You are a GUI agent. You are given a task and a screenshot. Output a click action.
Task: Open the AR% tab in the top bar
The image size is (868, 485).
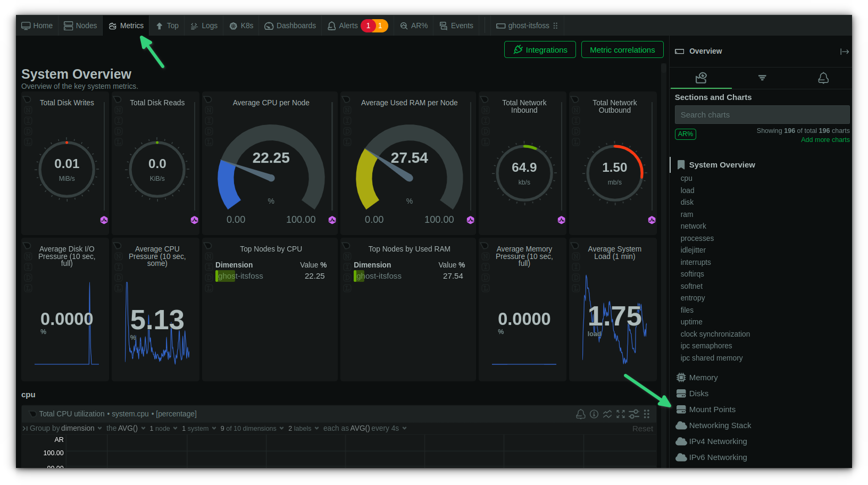point(414,26)
